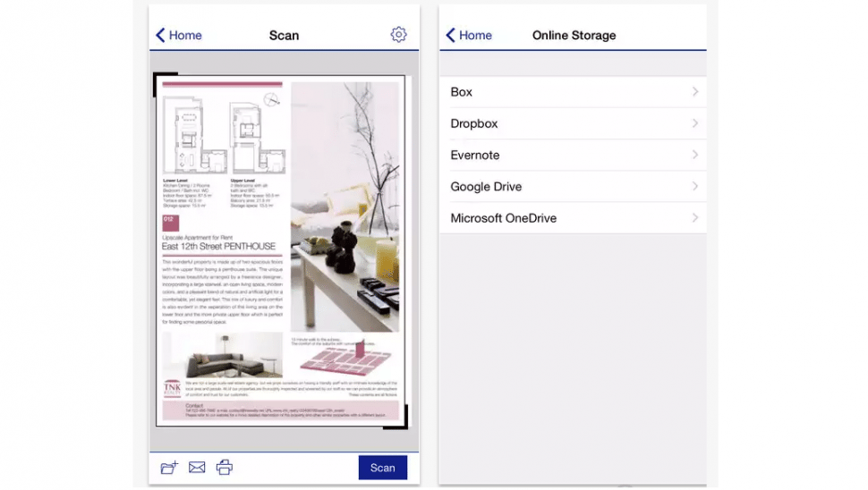The width and height of the screenshot is (868, 490).
Task: Tap the Online Storage title
Action: pyautogui.click(x=574, y=36)
